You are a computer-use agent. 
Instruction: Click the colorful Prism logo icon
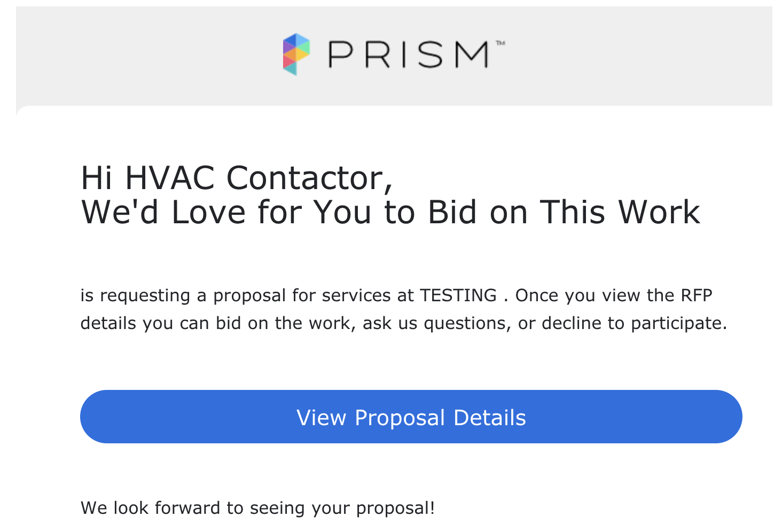tap(296, 54)
